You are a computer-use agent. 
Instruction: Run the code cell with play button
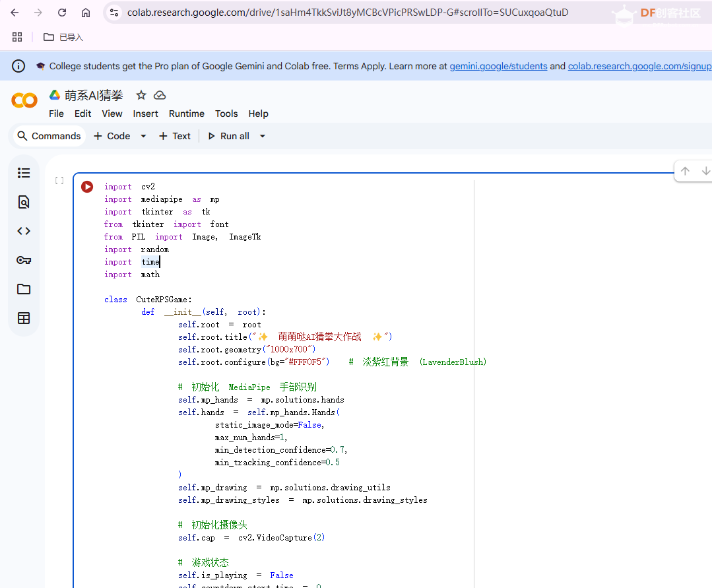87,187
